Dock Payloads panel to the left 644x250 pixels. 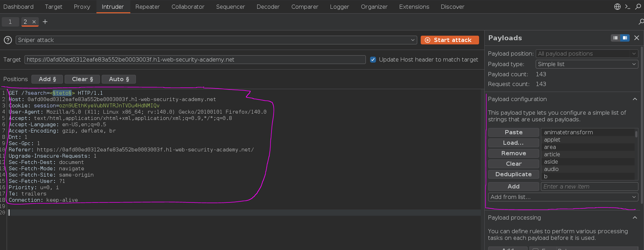point(615,38)
